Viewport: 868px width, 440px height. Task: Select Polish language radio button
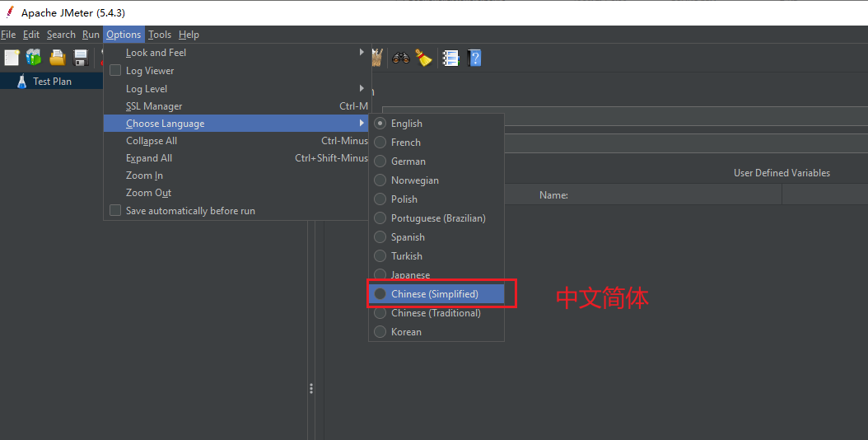380,199
